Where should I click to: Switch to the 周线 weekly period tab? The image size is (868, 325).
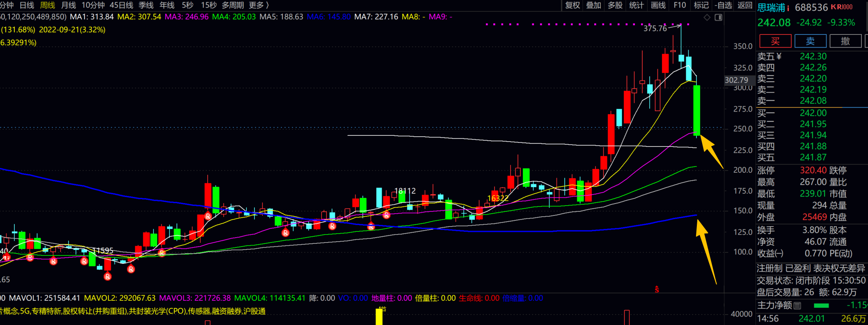coord(48,5)
